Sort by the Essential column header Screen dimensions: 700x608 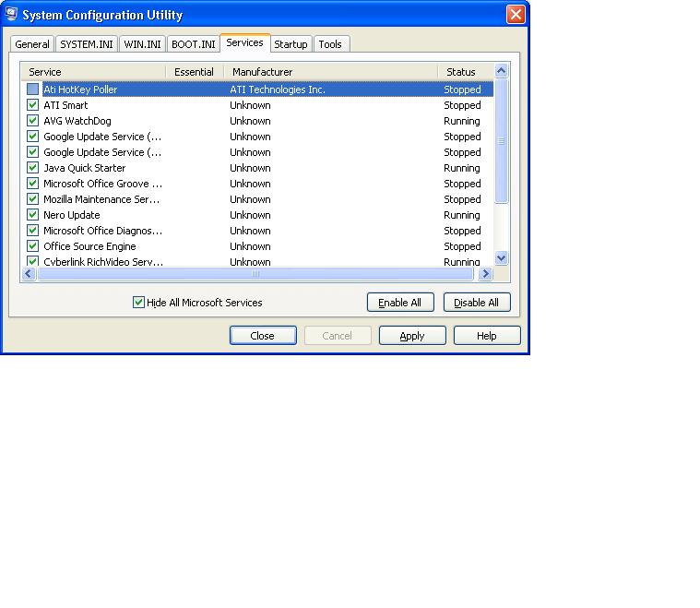[195, 72]
